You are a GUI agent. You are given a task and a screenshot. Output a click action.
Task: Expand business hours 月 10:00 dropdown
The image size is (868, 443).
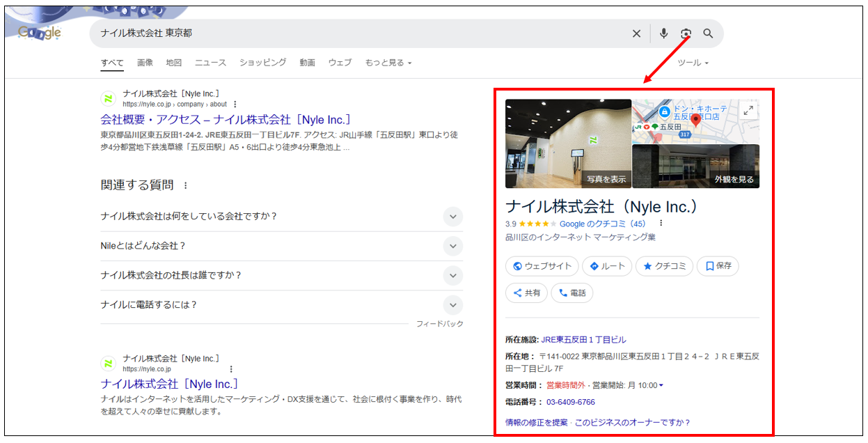[661, 385]
